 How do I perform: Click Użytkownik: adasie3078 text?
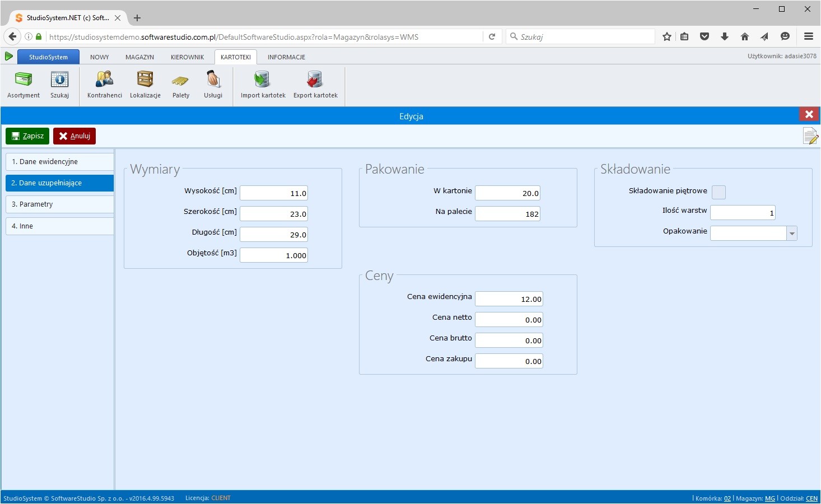782,56
